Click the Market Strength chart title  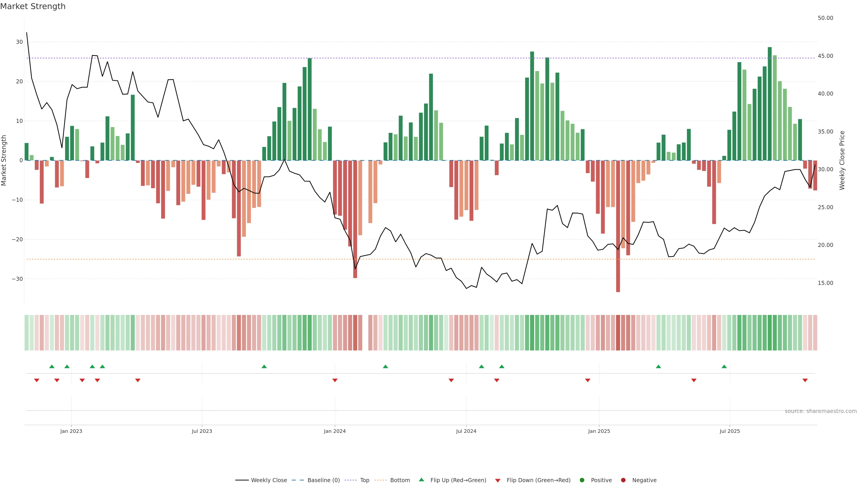[x=33, y=6]
